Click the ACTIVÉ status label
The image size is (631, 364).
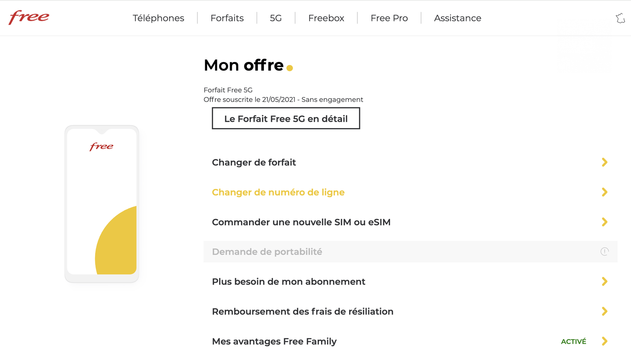point(573,342)
